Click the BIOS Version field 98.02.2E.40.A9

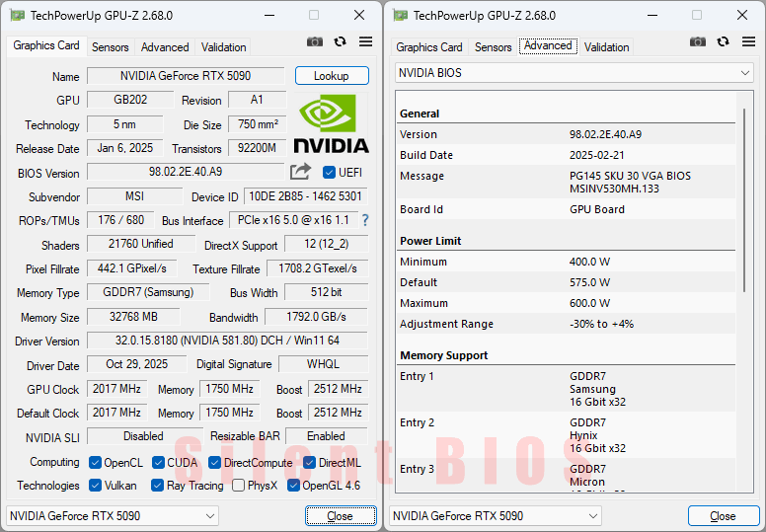pyautogui.click(x=186, y=172)
